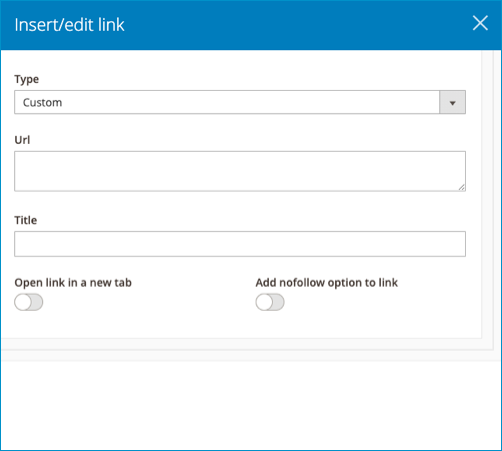Viewport: 502px width, 451px height.
Task: Click the 'Open link in a new tab' label
Action: 73,283
